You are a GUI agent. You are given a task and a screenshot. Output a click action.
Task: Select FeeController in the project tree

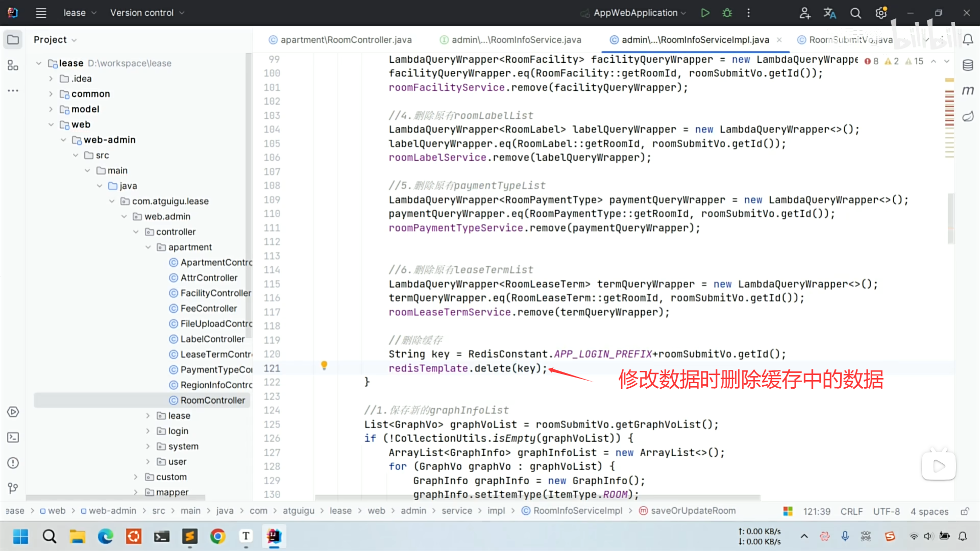(208, 308)
